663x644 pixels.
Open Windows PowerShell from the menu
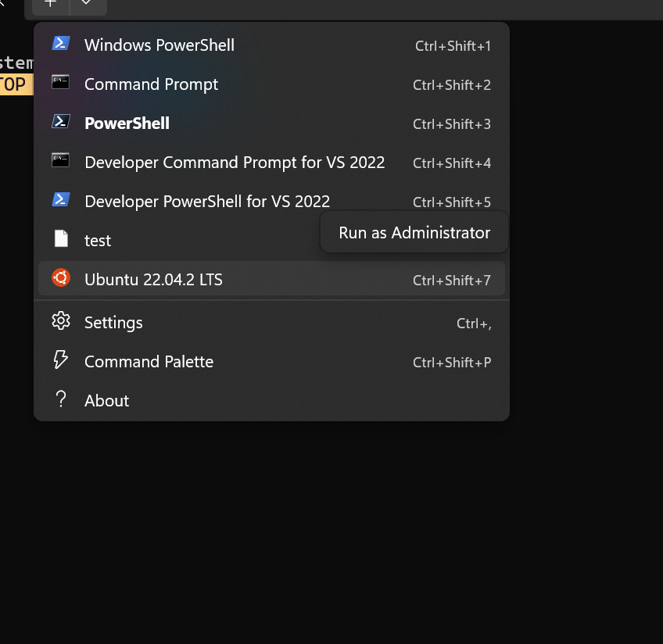point(159,45)
